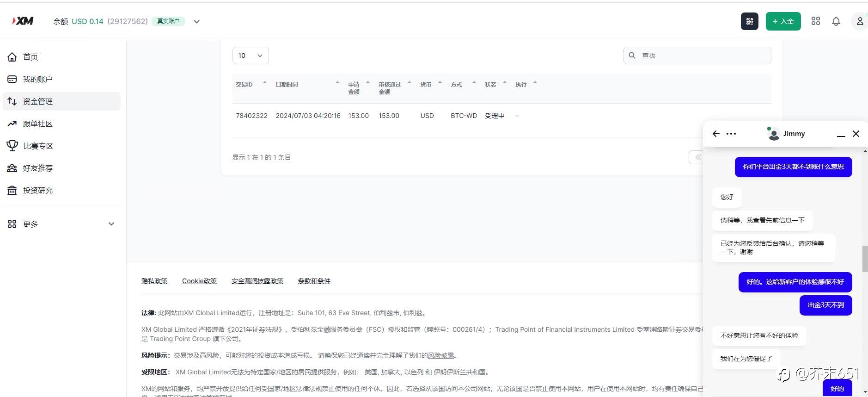This screenshot has height=397, width=868.
Task: Click the 余额 USD 0.14 balance text
Action: (78, 21)
